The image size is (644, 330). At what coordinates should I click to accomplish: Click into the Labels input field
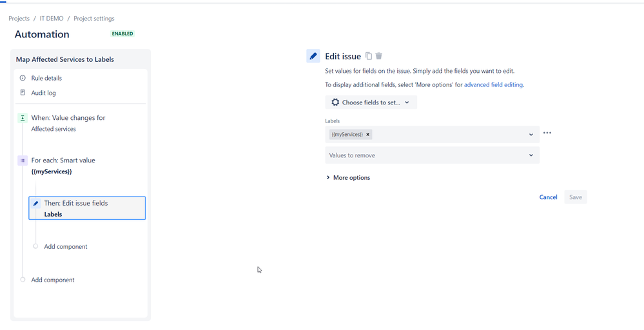432,135
